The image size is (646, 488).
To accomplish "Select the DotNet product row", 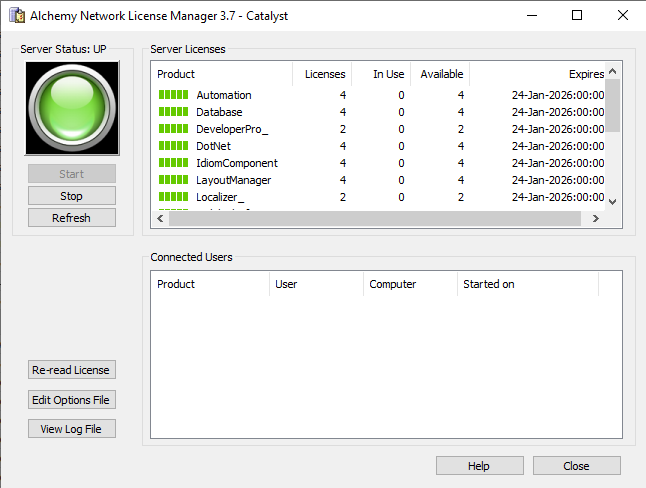I will point(381,146).
